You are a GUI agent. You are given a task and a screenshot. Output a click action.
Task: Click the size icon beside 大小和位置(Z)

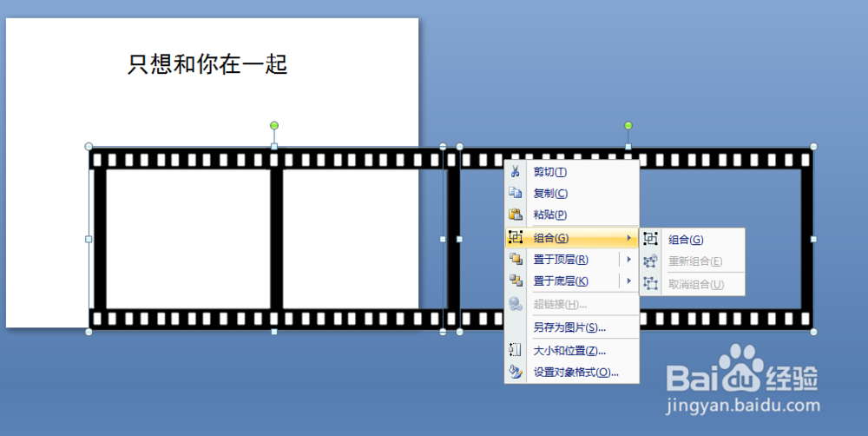pos(516,350)
